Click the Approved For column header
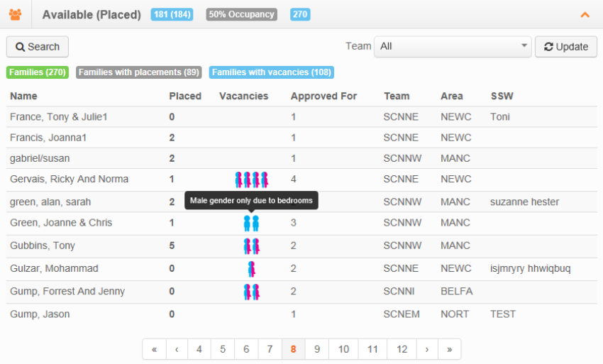Screen dimensions: 603x364 pos(323,96)
